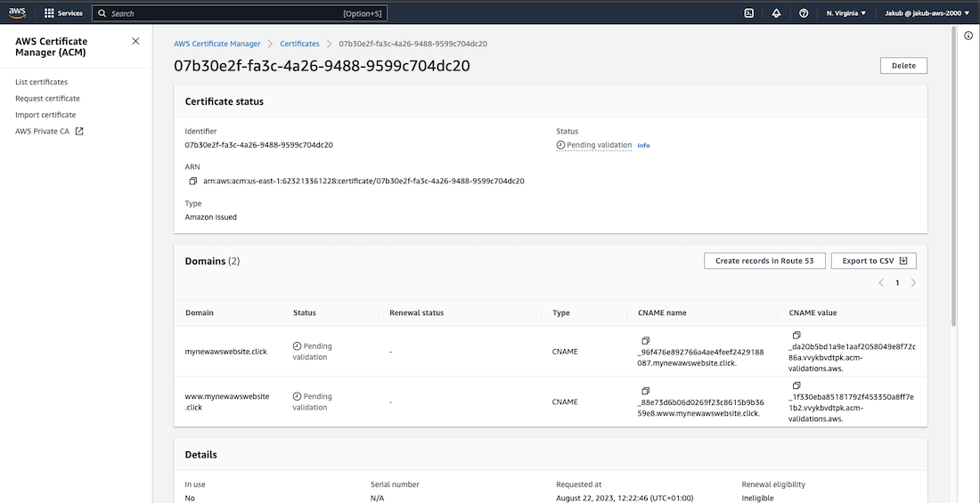Screen dimensions: 980x503
Task: Open the Certificates breadcrumb link
Action: 299,44
